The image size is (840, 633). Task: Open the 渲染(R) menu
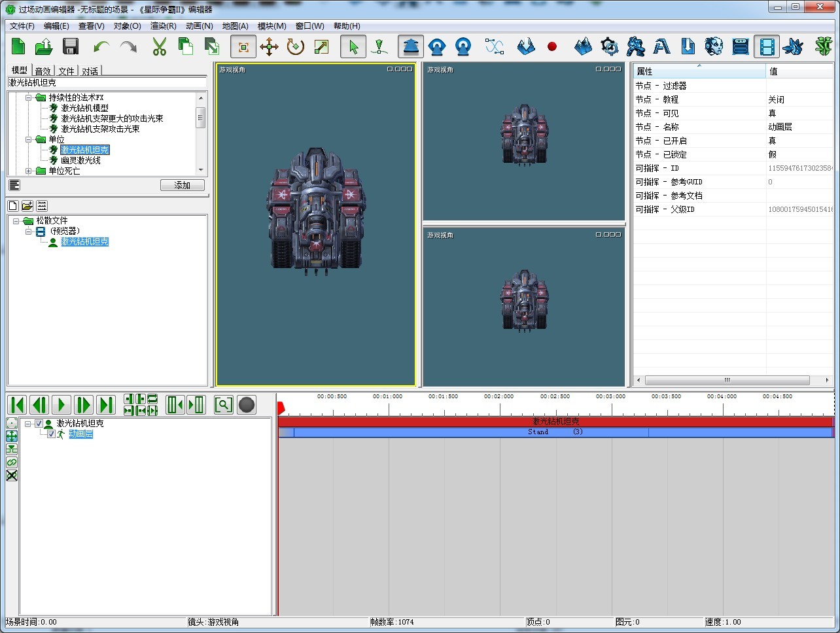(x=163, y=26)
